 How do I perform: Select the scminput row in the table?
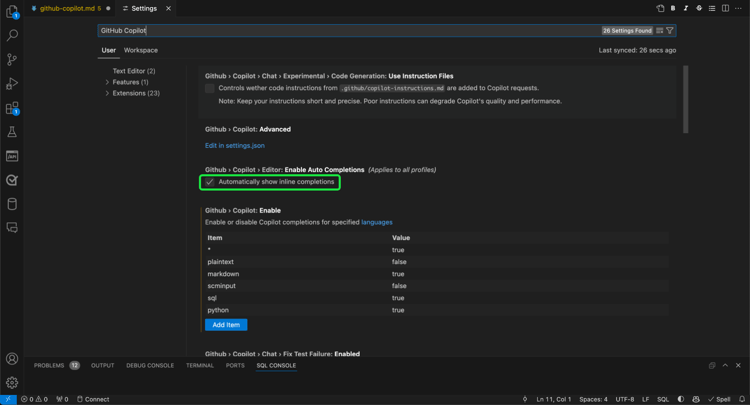coord(437,286)
